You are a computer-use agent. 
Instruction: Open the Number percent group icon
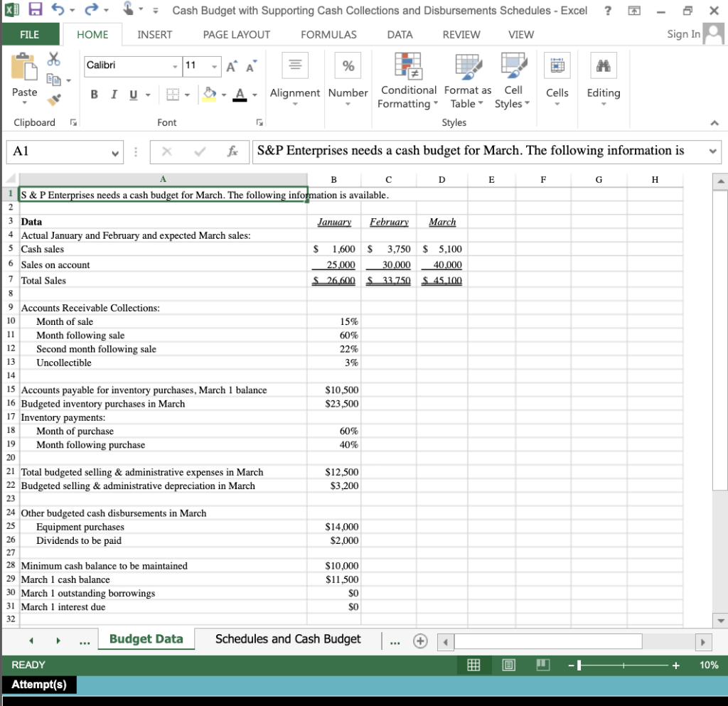click(348, 65)
